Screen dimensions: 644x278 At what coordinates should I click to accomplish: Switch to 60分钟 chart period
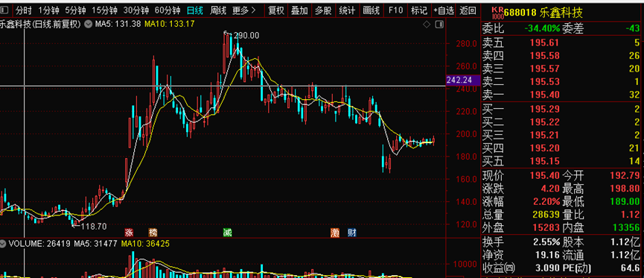pos(168,10)
